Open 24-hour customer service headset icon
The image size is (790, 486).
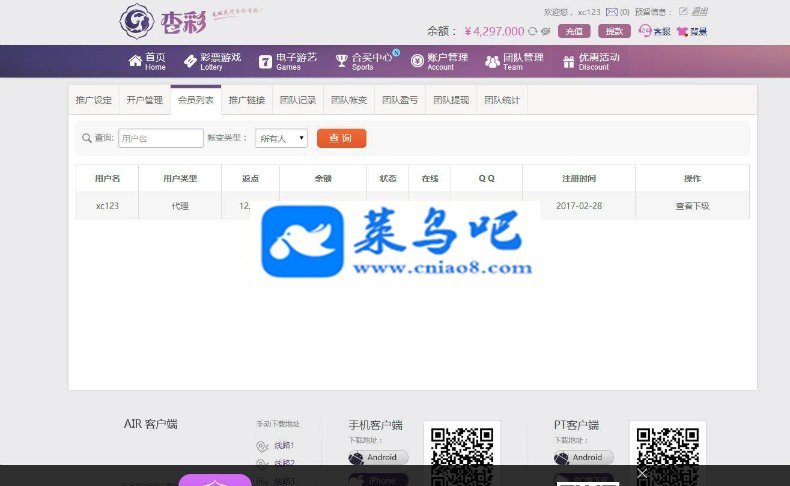click(644, 31)
